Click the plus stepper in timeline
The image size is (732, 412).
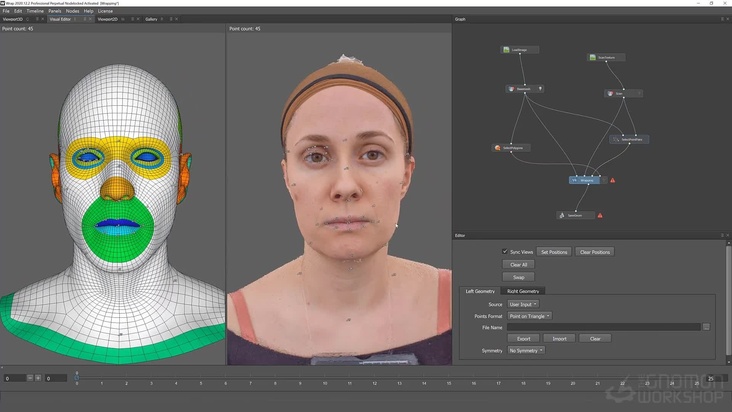pos(38,378)
